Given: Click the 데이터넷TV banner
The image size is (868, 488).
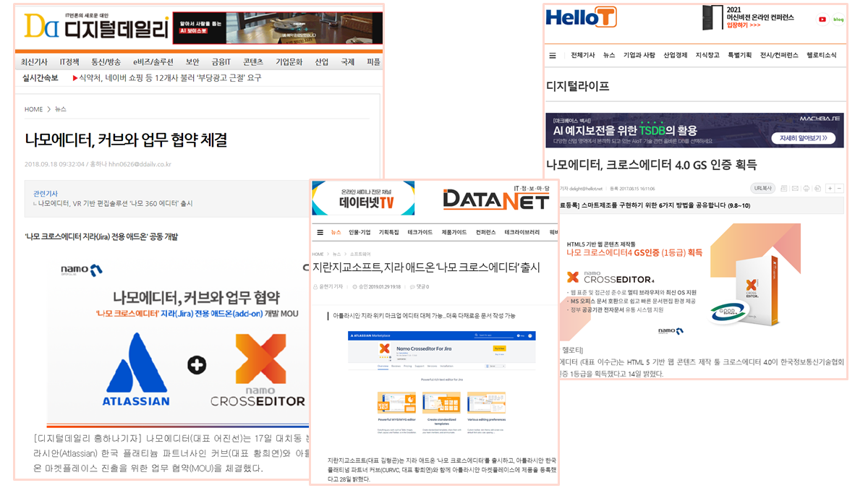Looking at the screenshot, I should pos(363,198).
